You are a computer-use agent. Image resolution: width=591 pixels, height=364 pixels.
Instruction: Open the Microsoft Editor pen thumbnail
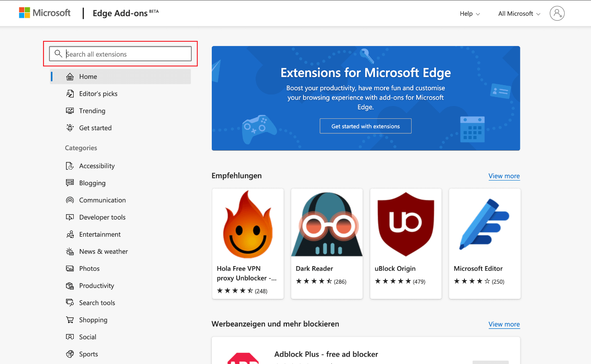coord(485,224)
